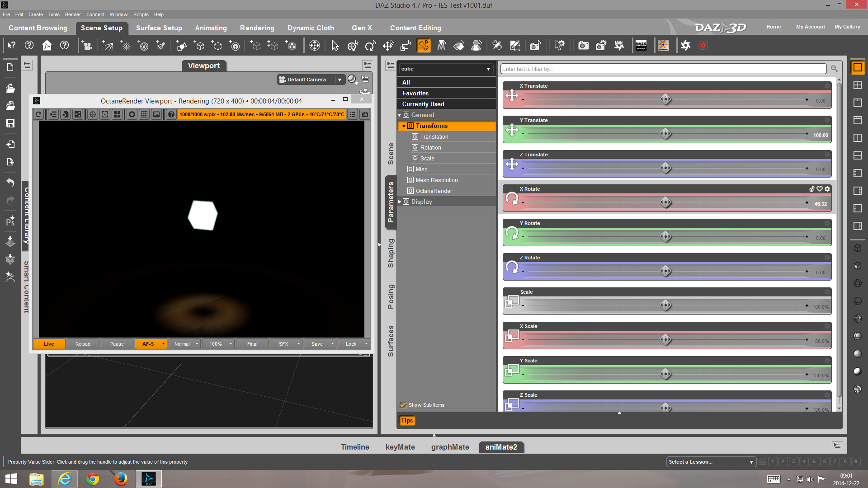
Task: Collapse the Transforms tree group
Action: click(x=404, y=126)
